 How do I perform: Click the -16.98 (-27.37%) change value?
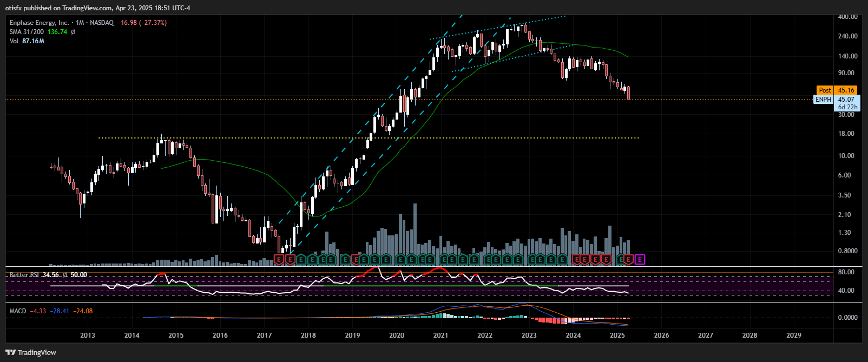(x=142, y=23)
